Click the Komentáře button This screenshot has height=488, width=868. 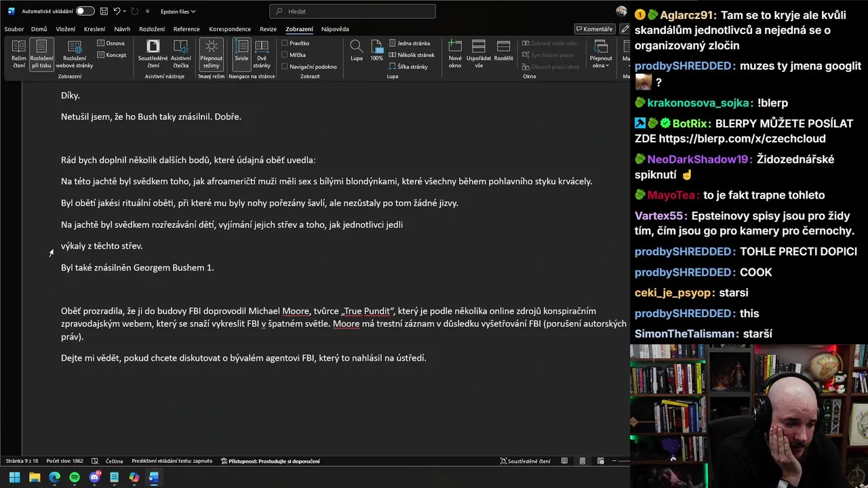click(594, 29)
